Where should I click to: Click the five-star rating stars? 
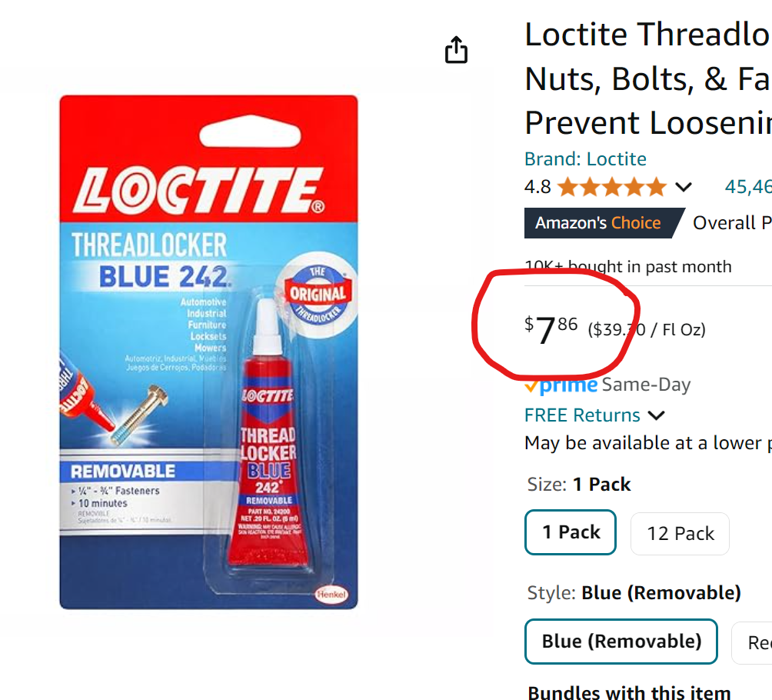tap(611, 186)
